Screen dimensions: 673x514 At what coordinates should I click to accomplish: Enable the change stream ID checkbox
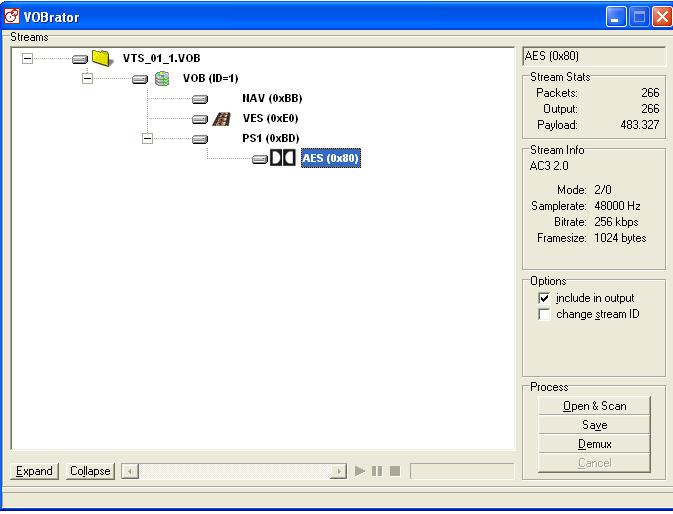point(544,314)
